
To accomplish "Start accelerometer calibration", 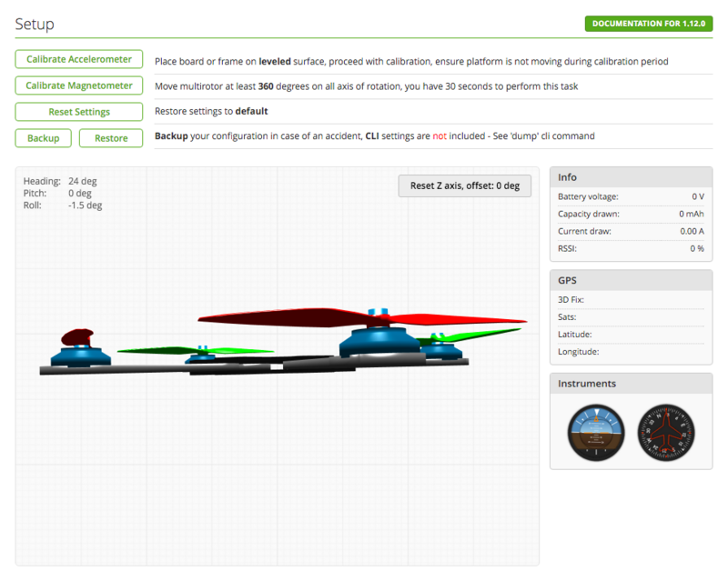I will (x=78, y=58).
